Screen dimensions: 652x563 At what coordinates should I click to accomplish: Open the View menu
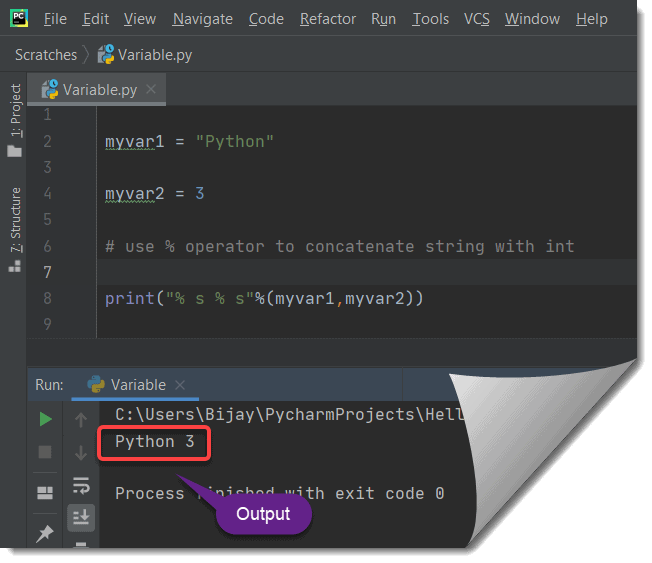140,19
